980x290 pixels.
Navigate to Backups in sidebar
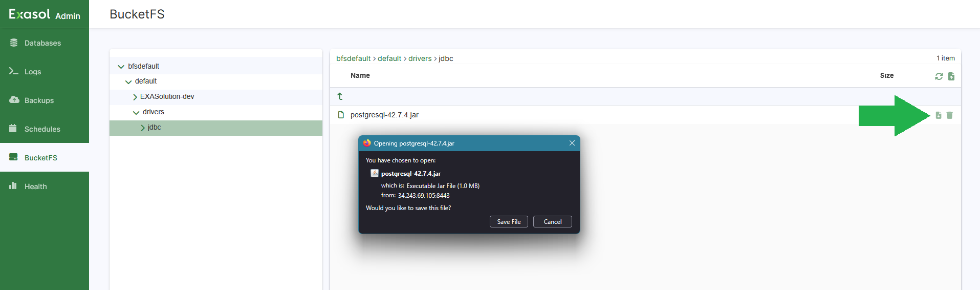tap(39, 100)
